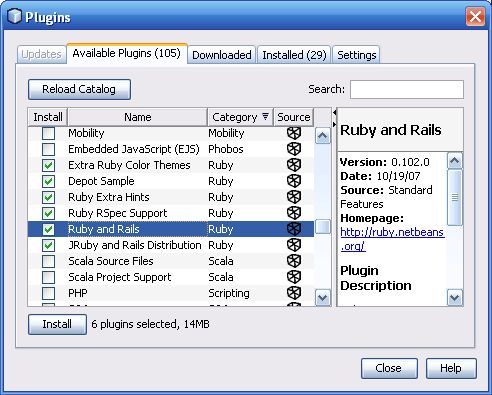Click the Phobos category cell
Viewport: 492px width, 395px height.
coord(226,149)
